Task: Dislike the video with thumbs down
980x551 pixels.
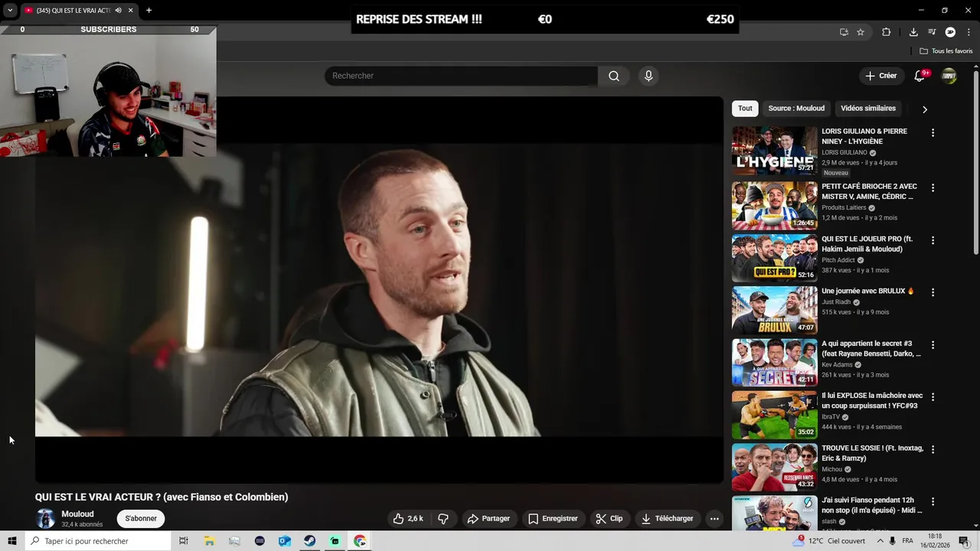Action: click(443, 518)
